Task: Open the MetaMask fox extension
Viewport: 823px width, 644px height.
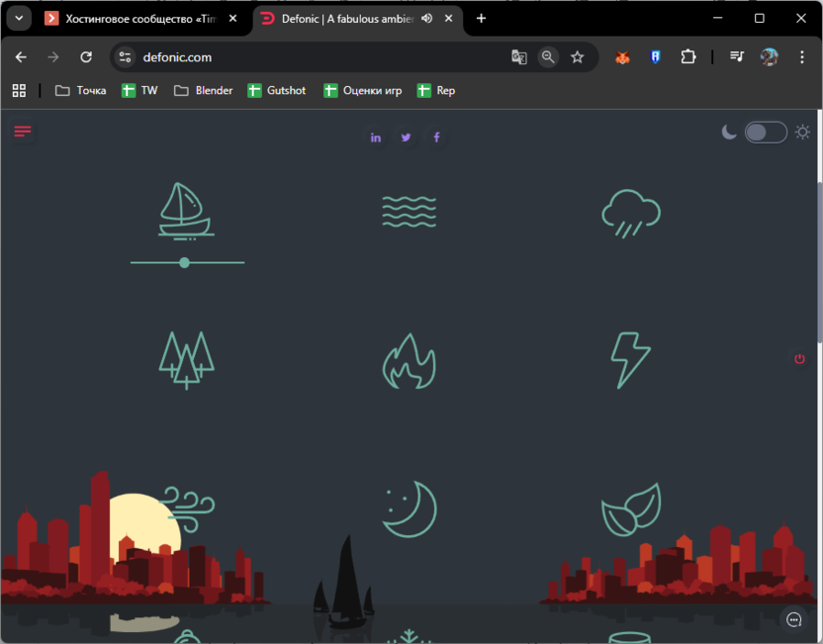Action: point(622,57)
